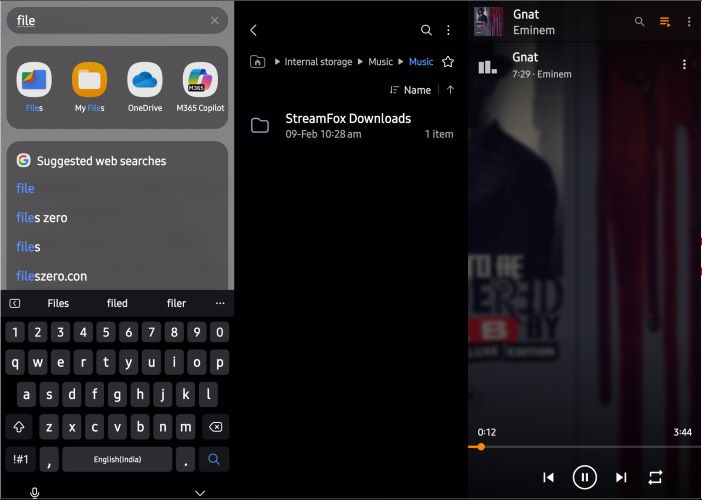Skip to previous track
The image size is (702, 500).
pyautogui.click(x=548, y=478)
